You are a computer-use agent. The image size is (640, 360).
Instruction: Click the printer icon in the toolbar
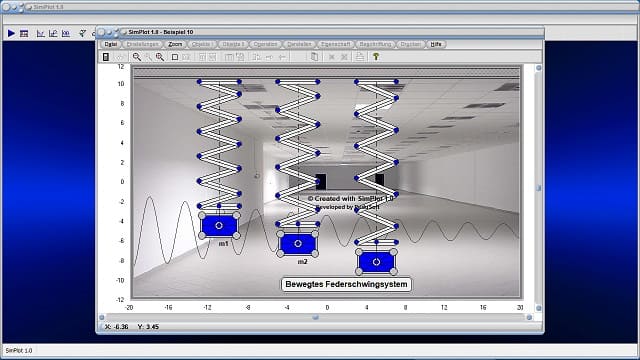360,57
